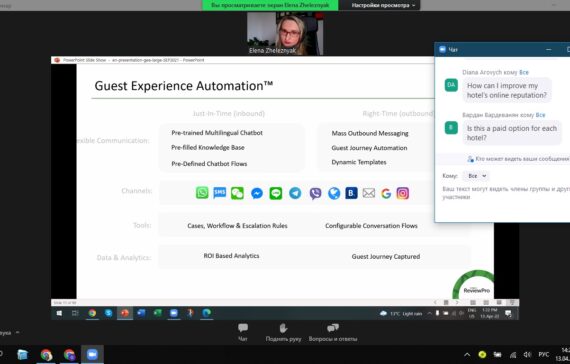Image resolution: width=570 pixels, height=364 pixels.
Task: Click the blue globe web icon on slide
Action: [334, 193]
